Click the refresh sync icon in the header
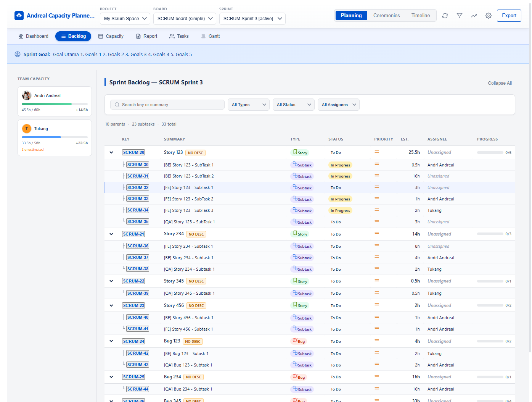The height and width of the screenshot is (402, 532). 445,16
